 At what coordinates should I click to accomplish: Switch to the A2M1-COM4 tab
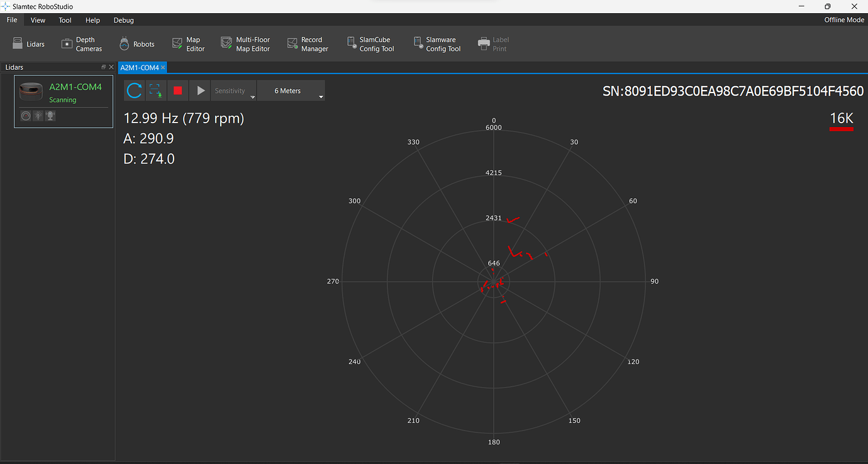(139, 67)
